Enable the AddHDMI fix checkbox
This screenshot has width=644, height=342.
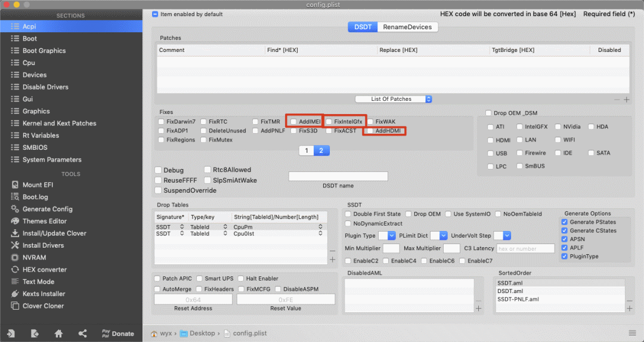pos(370,131)
